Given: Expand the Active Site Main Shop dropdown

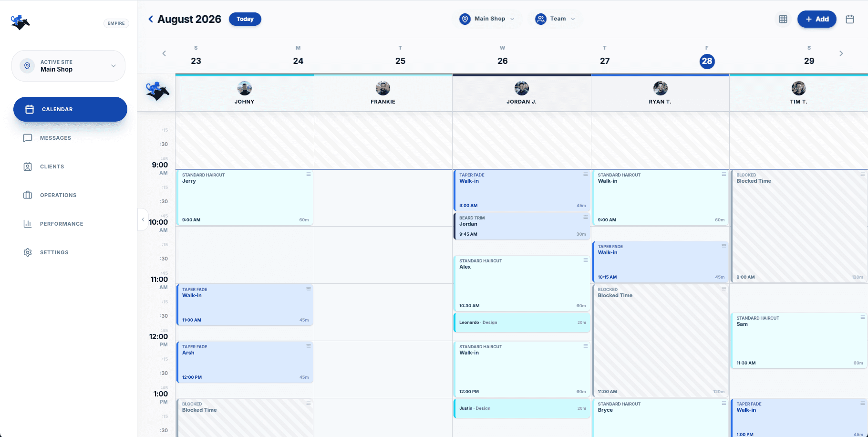Looking at the screenshot, I should pos(68,66).
